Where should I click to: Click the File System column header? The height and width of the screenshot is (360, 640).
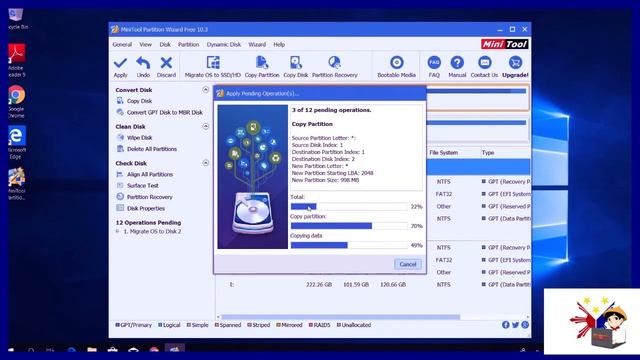pyautogui.click(x=443, y=153)
